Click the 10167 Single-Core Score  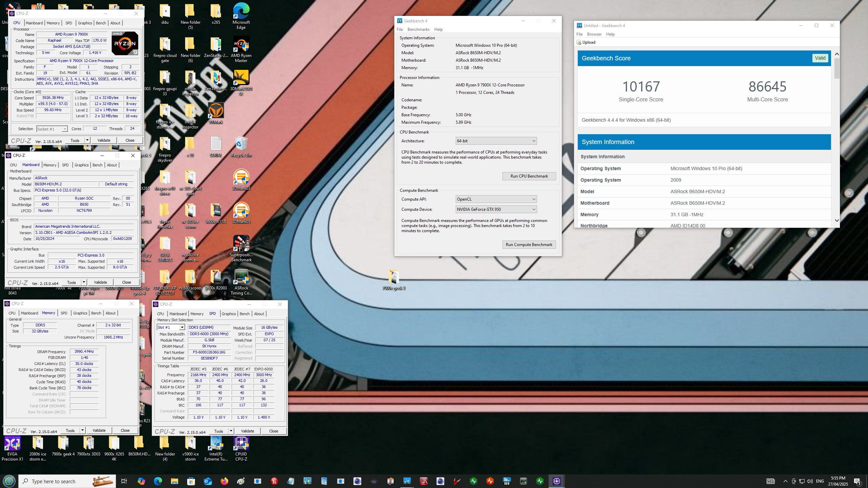pyautogui.click(x=641, y=87)
